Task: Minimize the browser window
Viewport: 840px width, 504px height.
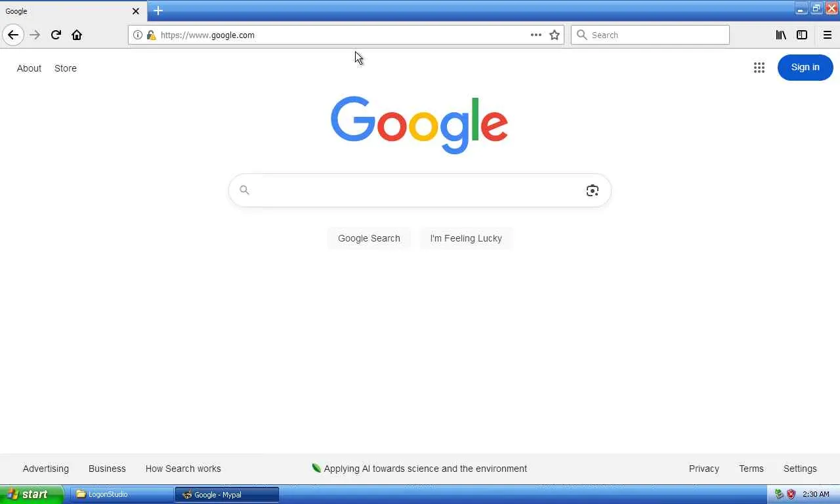Action: pos(801,9)
